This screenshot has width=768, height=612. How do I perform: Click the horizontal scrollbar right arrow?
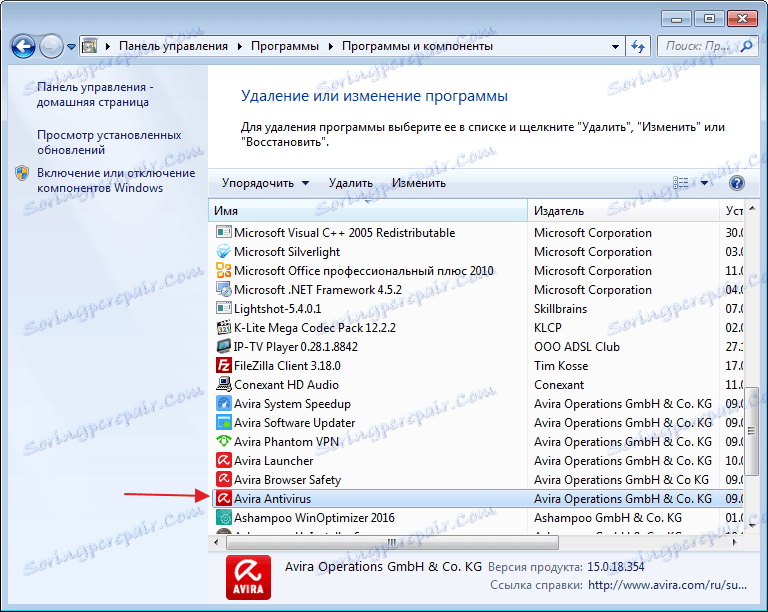pos(734,542)
